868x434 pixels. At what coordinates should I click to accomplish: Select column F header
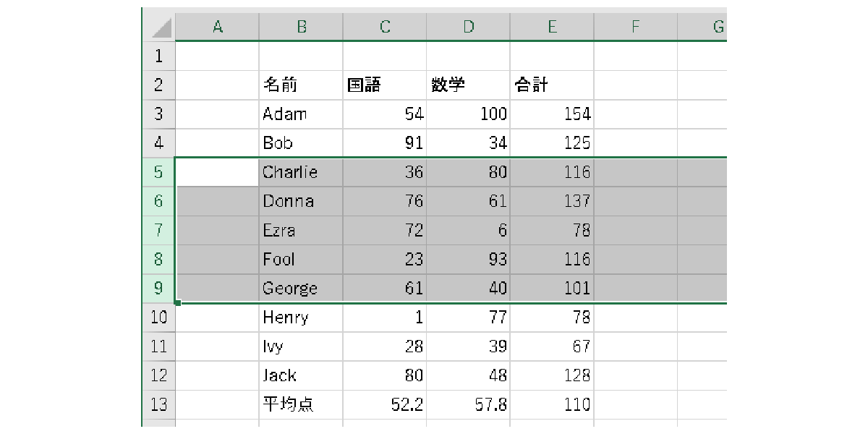click(x=635, y=27)
